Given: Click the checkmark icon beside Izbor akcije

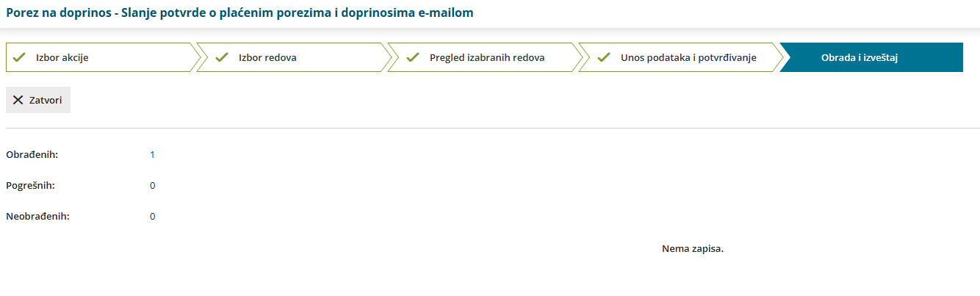Looking at the screenshot, I should 20,57.
